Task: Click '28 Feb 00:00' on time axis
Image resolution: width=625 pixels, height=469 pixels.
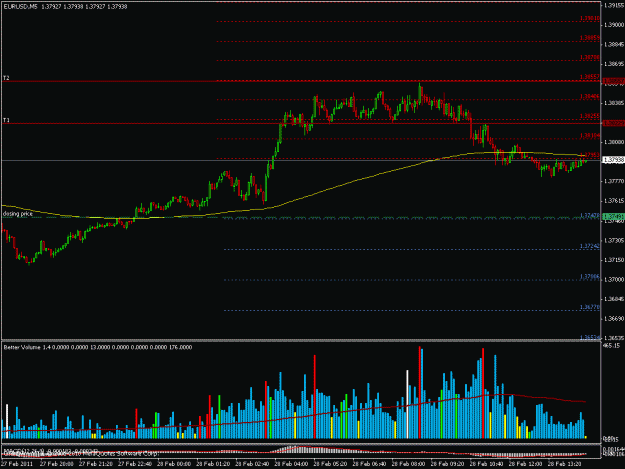Action: 174,464
